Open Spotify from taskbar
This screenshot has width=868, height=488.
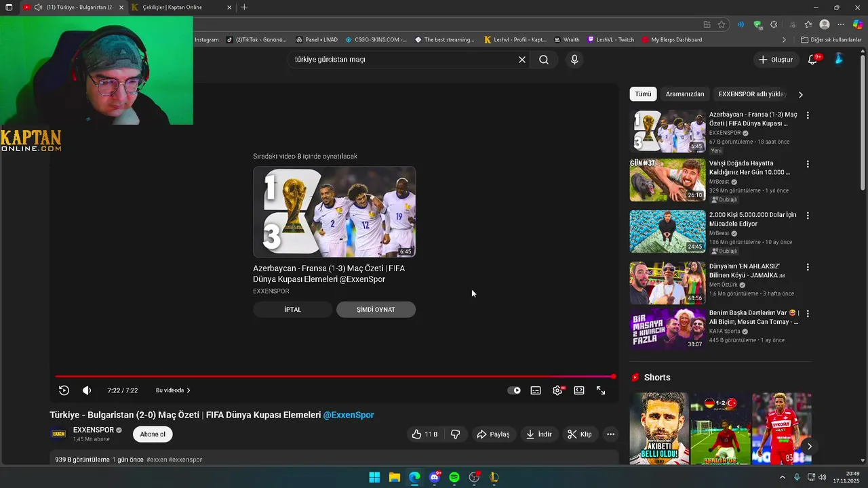tap(454, 477)
